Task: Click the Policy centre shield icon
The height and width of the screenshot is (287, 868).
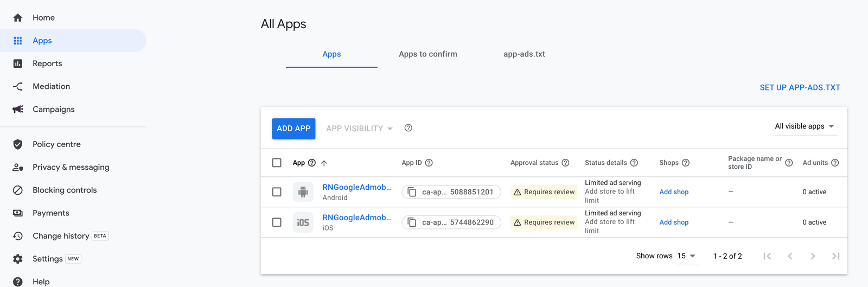Action: 18,144
